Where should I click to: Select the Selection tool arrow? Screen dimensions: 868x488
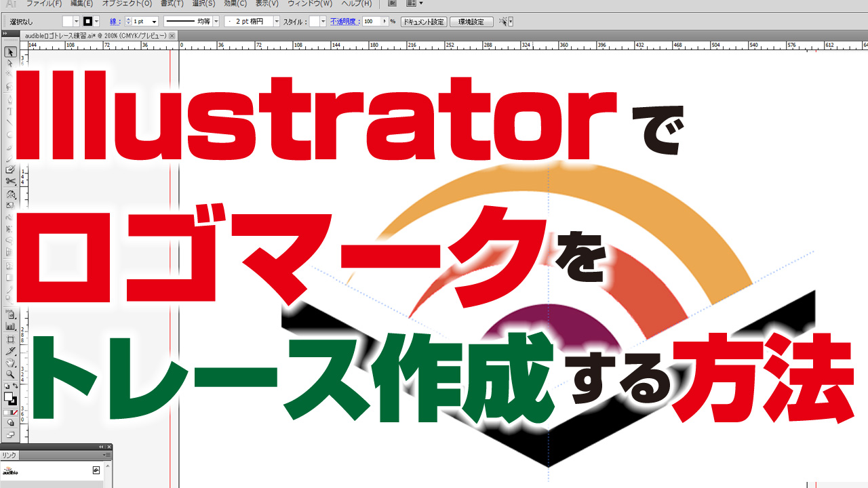pos(10,52)
